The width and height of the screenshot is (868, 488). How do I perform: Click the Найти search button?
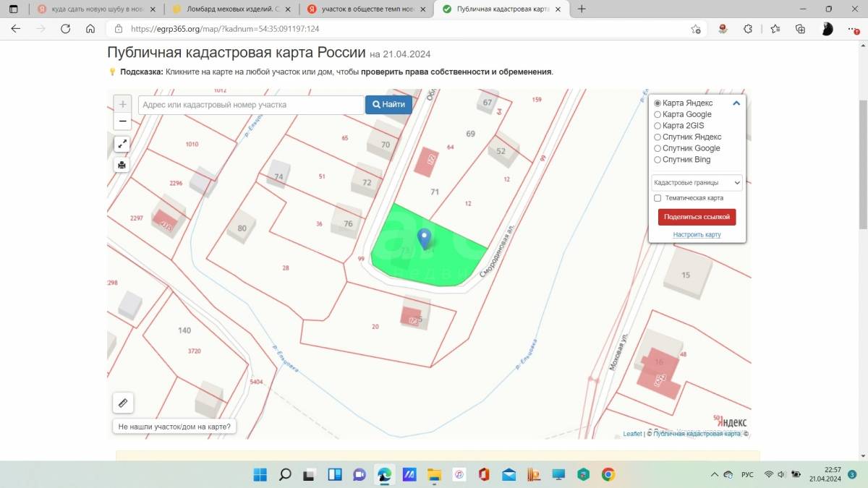tap(388, 105)
